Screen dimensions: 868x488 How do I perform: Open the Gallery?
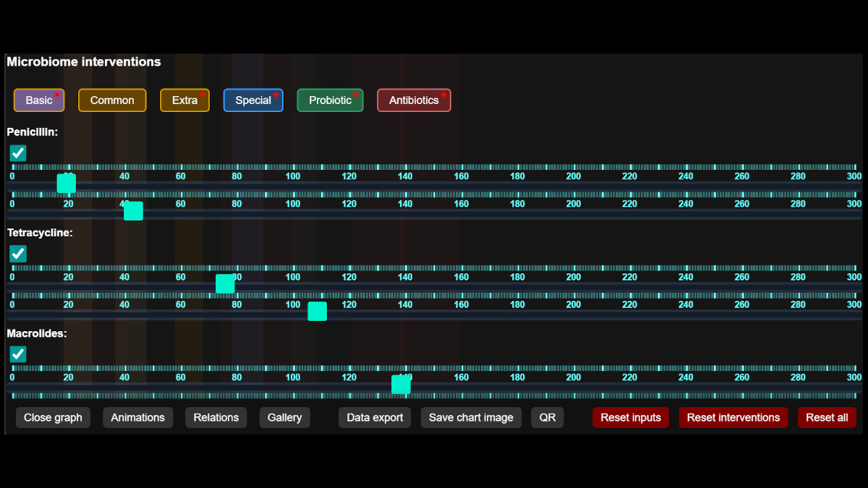tap(284, 418)
